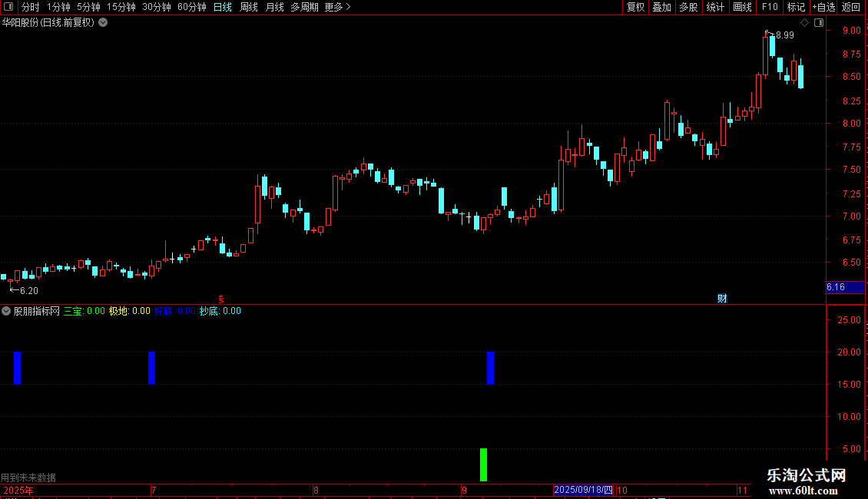Open the 复权 adjustment menu
This screenshot has height=499, width=868.
click(x=635, y=7)
